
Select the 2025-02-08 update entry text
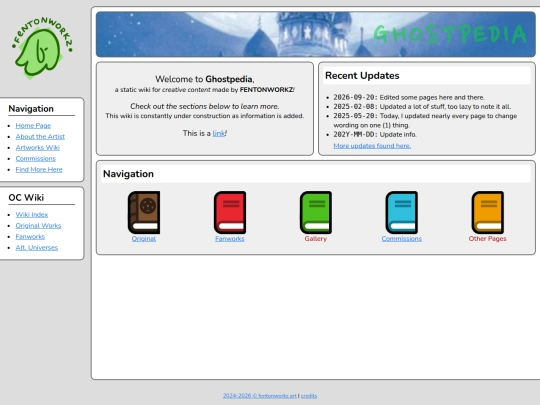point(422,107)
